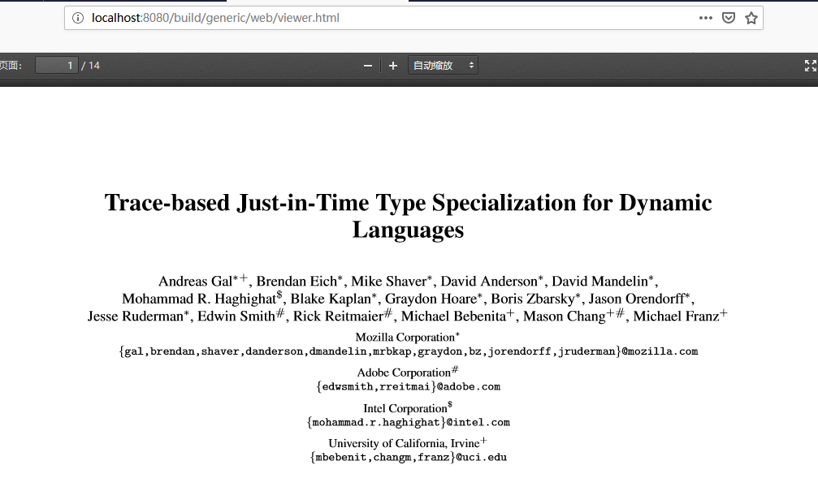Open the page actions three-dots menu
818x504 pixels.
706,18
